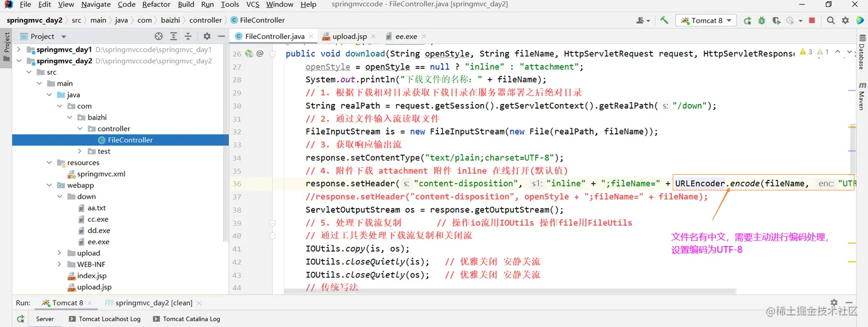Open Search Everywhere magnifier icon
This screenshot has height=327, width=868.
click(x=831, y=20)
